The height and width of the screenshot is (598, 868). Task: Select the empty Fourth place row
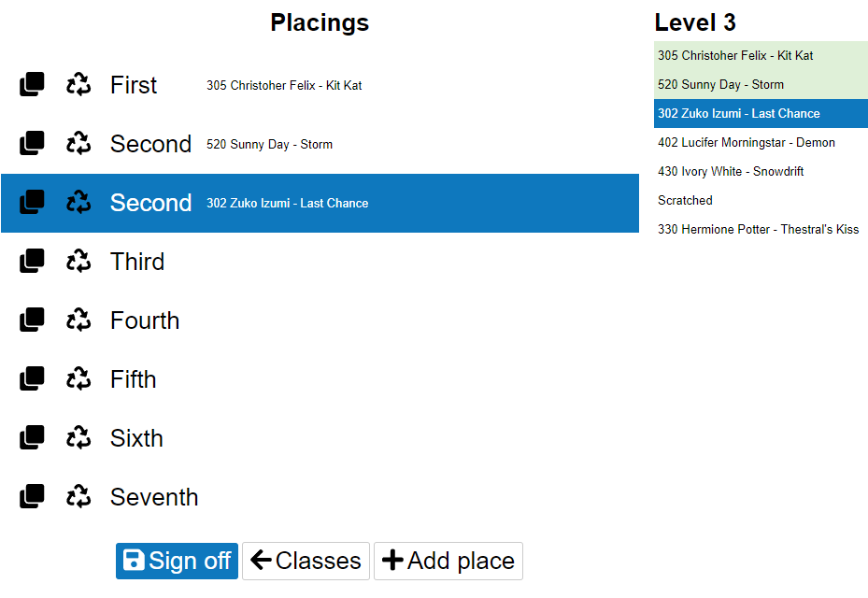374,320
